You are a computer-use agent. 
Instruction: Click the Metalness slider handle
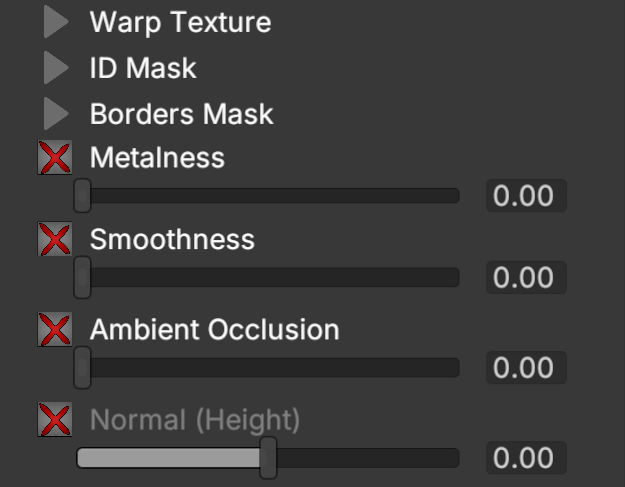[83, 196]
